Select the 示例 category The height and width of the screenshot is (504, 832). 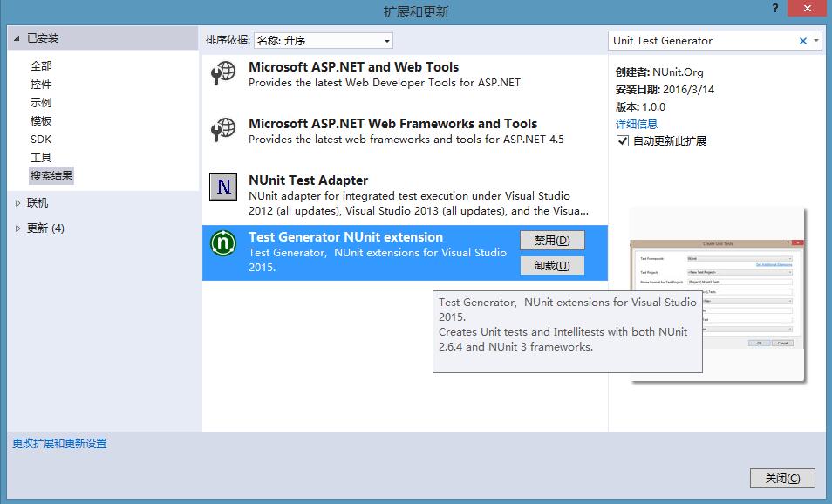pos(41,102)
